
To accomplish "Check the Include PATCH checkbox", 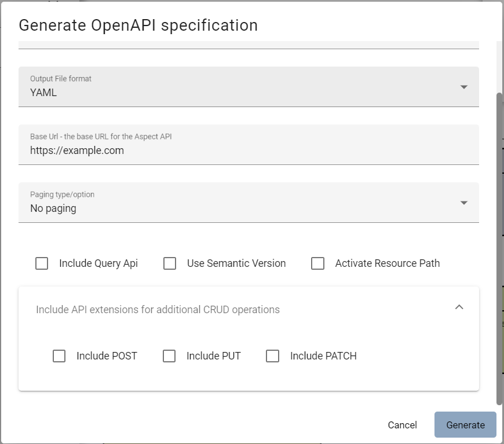I will coord(272,356).
